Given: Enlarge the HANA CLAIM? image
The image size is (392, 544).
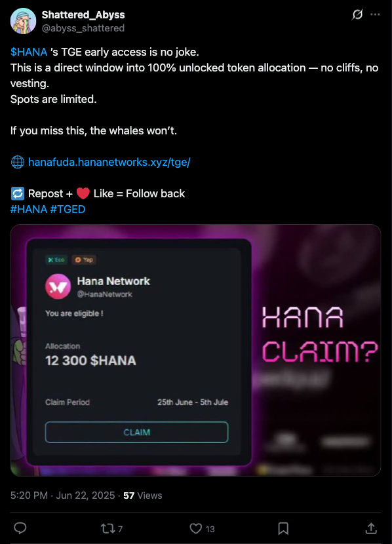Looking at the screenshot, I should tap(195, 351).
